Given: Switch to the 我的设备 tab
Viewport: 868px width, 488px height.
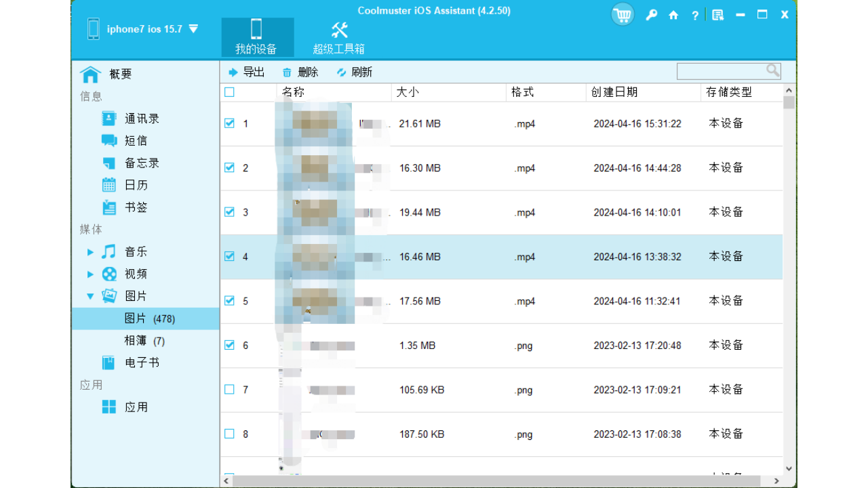Looking at the screenshot, I should [256, 37].
